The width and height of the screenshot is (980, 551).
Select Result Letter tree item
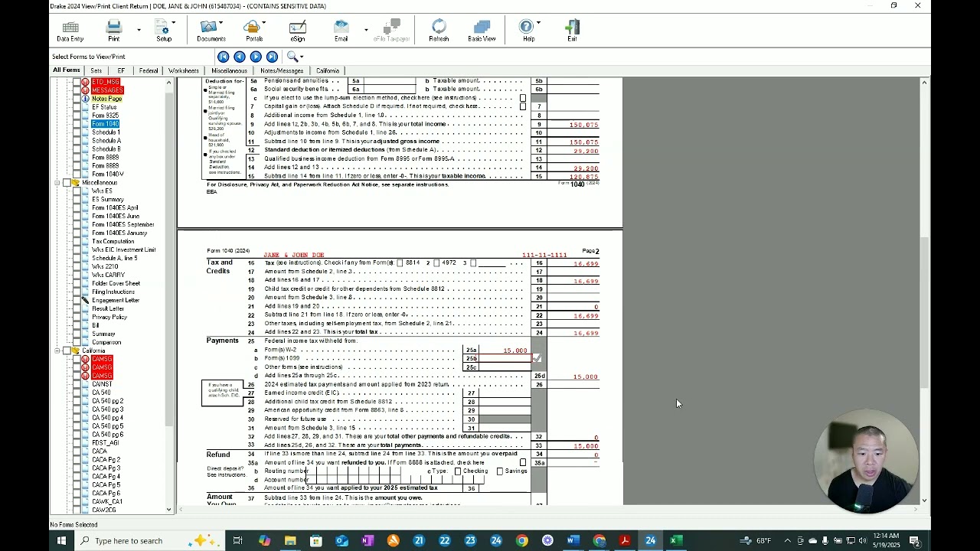click(x=108, y=308)
